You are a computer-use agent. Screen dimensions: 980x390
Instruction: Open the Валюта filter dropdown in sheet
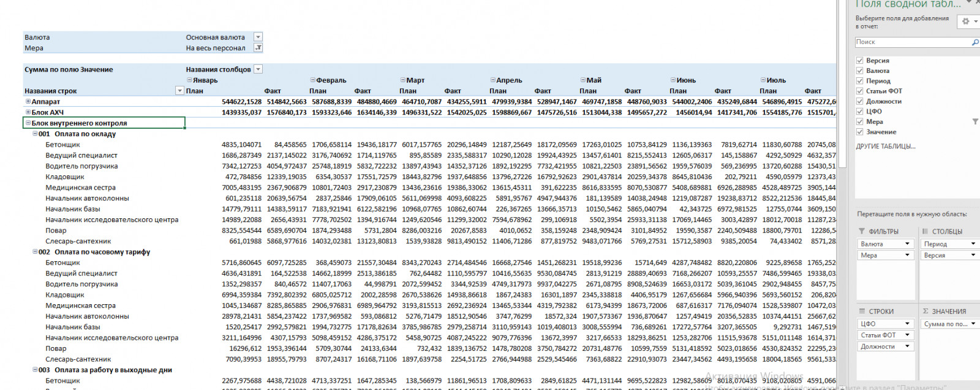coord(258,37)
